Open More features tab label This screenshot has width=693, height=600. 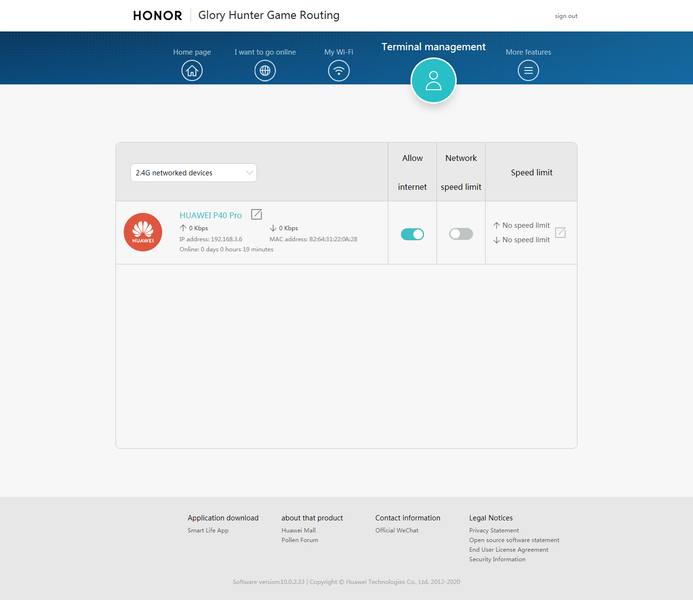click(x=528, y=52)
